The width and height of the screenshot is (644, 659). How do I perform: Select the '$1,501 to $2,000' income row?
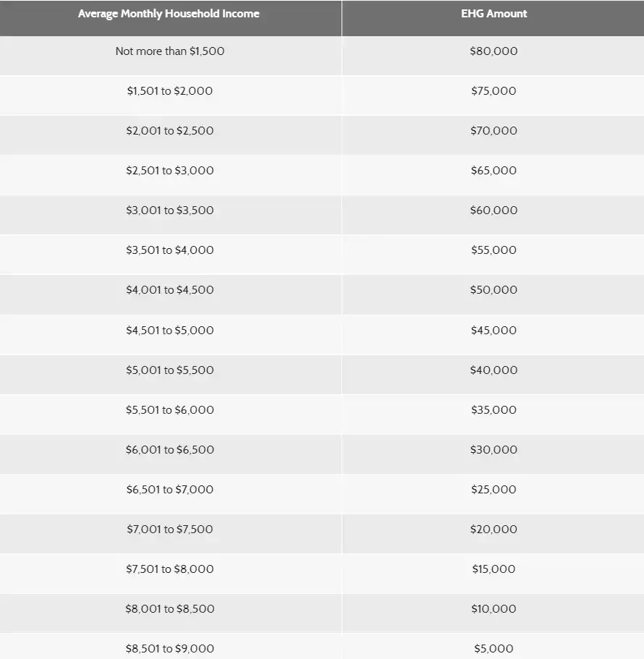click(170, 91)
